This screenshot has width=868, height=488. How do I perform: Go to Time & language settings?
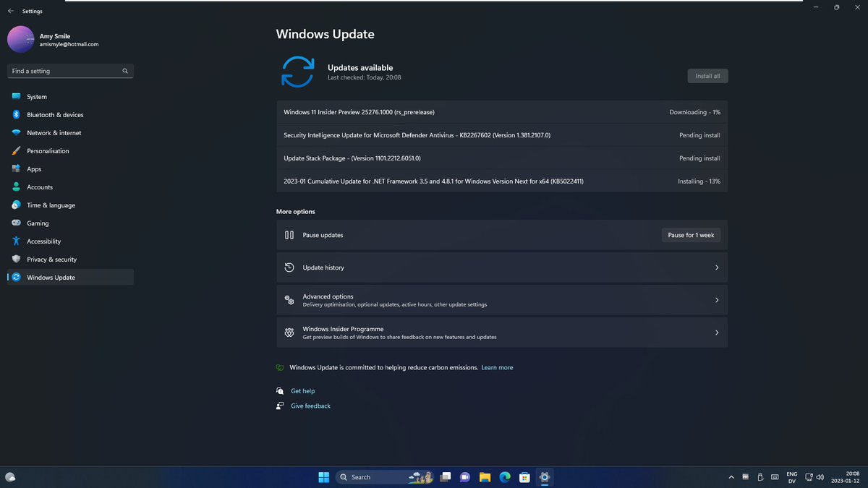70,205
